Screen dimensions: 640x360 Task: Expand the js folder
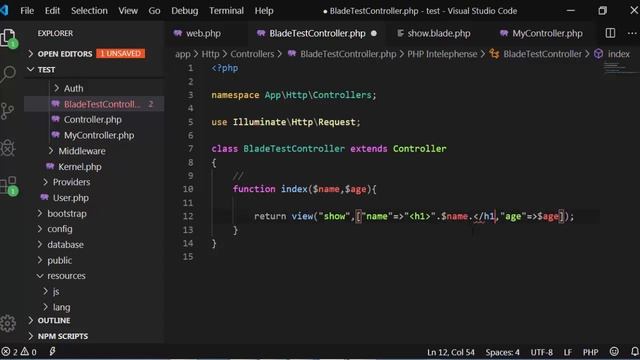tap(45, 291)
